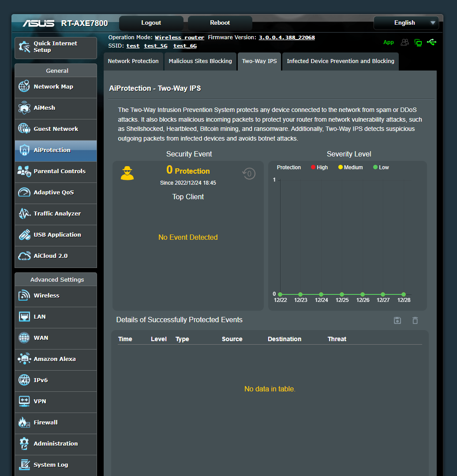Select the Two-Way IPS tab
The image size is (457, 476).
click(259, 61)
